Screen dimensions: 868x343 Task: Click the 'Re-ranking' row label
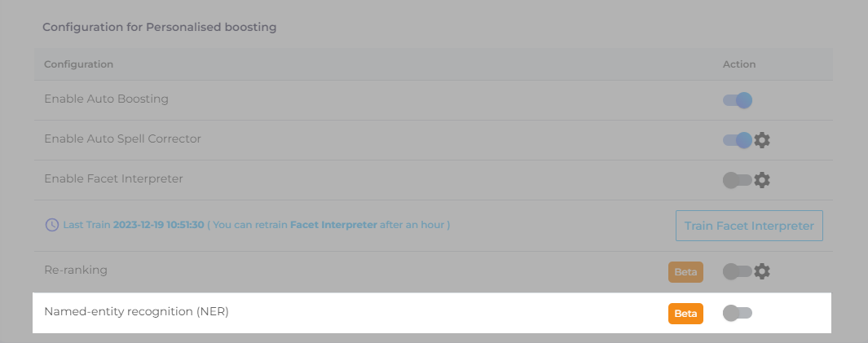[76, 270]
